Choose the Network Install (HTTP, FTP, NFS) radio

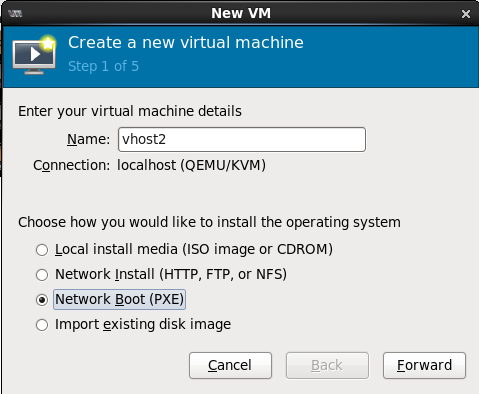coord(42,275)
